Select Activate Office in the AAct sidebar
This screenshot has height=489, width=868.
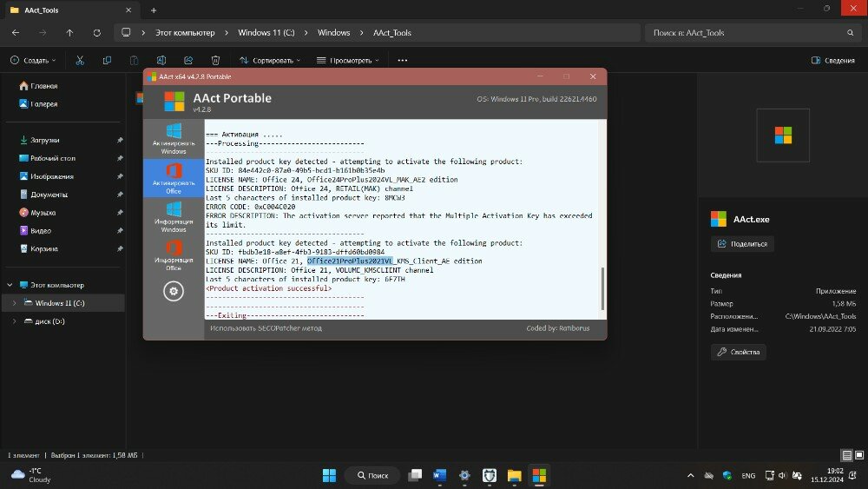174,178
